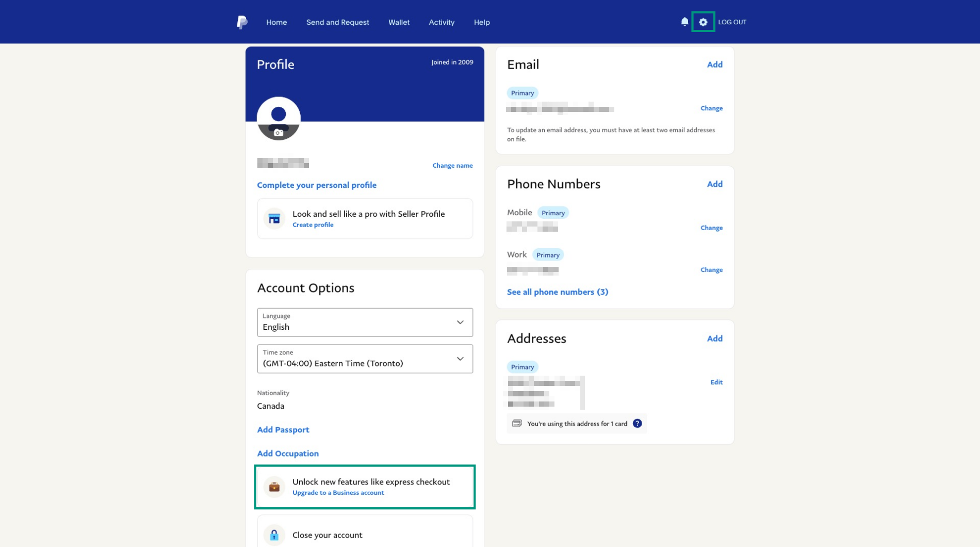Click the help question mark about address

pos(638,424)
